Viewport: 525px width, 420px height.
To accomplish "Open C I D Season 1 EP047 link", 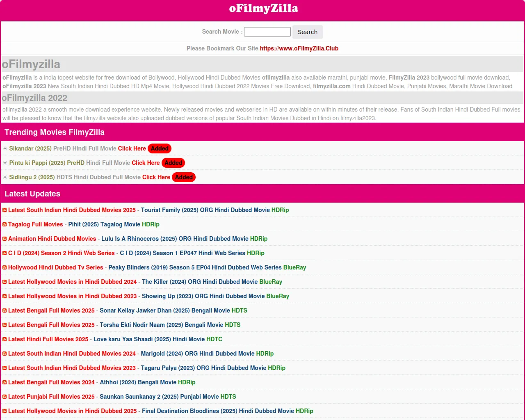I will 192,253.
